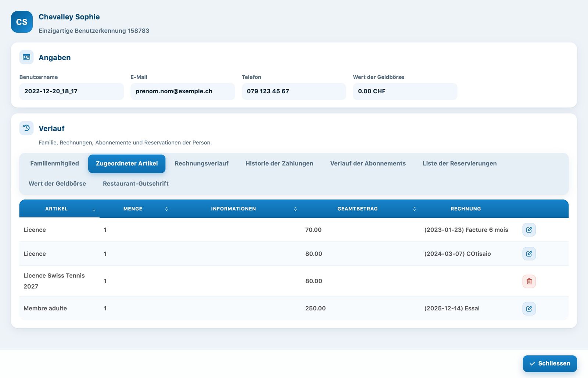This screenshot has width=588, height=378.
Task: Select the Liste der Reservierungen tab
Action: [x=459, y=163]
